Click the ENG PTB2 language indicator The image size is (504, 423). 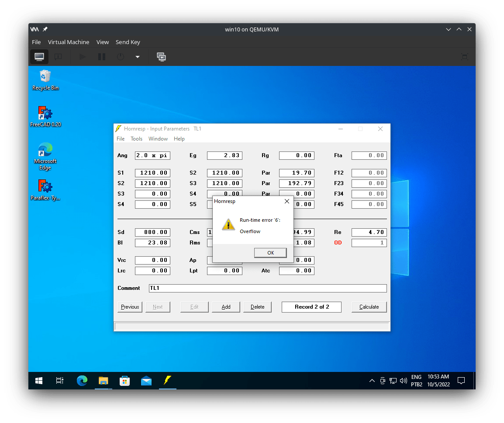[417, 381]
